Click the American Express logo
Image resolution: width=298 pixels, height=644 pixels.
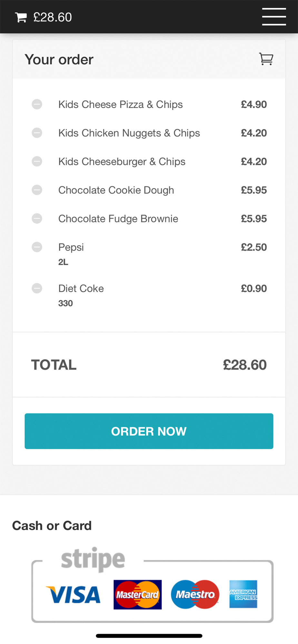(x=243, y=594)
